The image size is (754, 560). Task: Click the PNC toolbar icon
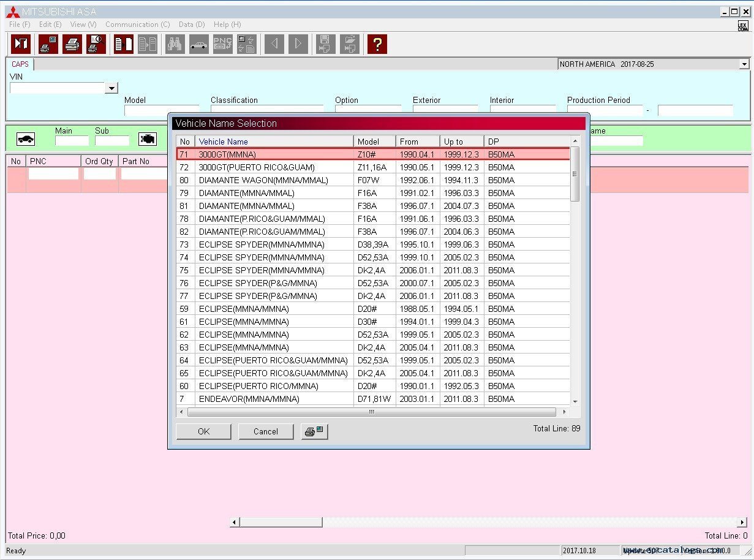[223, 44]
